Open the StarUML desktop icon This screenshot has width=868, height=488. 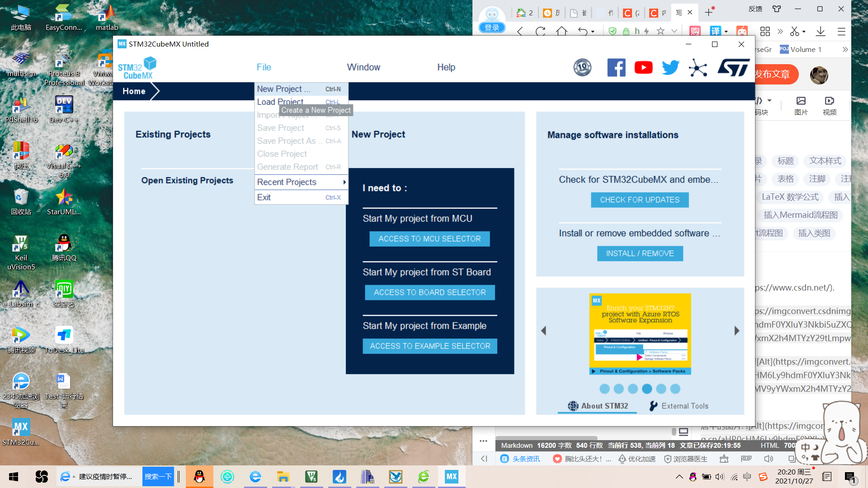[64, 202]
